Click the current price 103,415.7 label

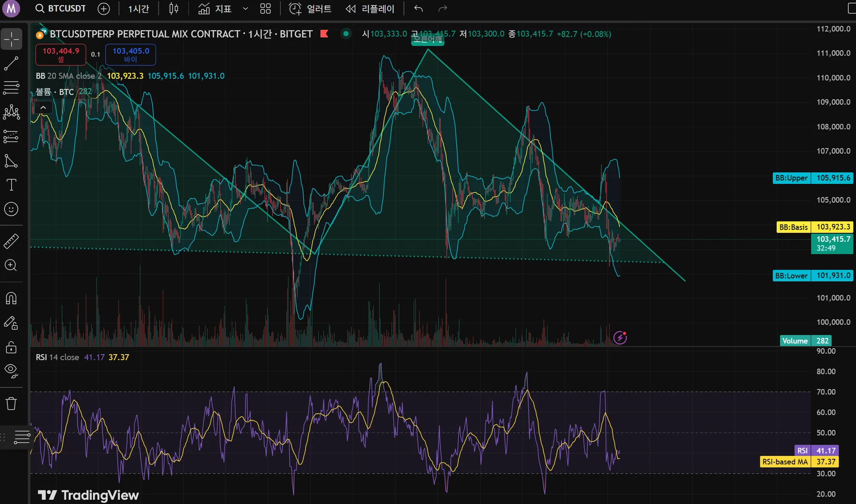pos(832,244)
